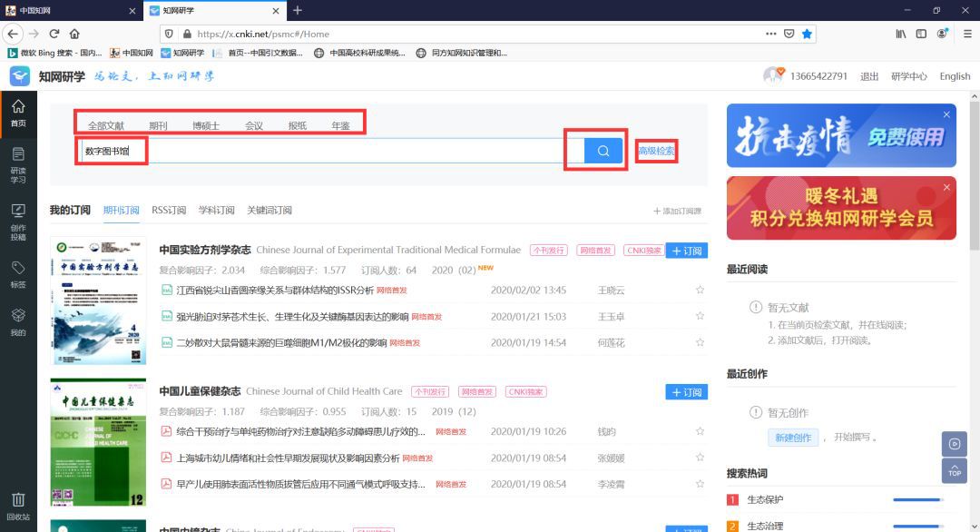This screenshot has width=980, height=532.
Task: Expand 添加订阅源 to add subscription
Action: [677, 211]
